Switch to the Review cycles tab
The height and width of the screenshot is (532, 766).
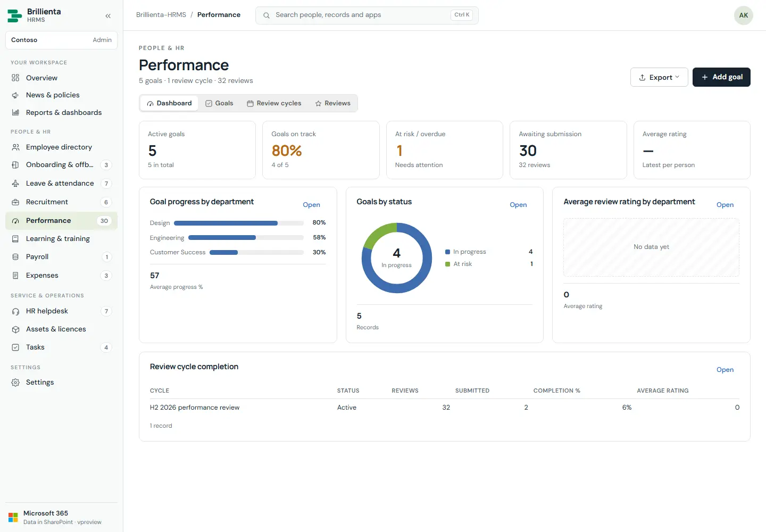[x=274, y=103]
